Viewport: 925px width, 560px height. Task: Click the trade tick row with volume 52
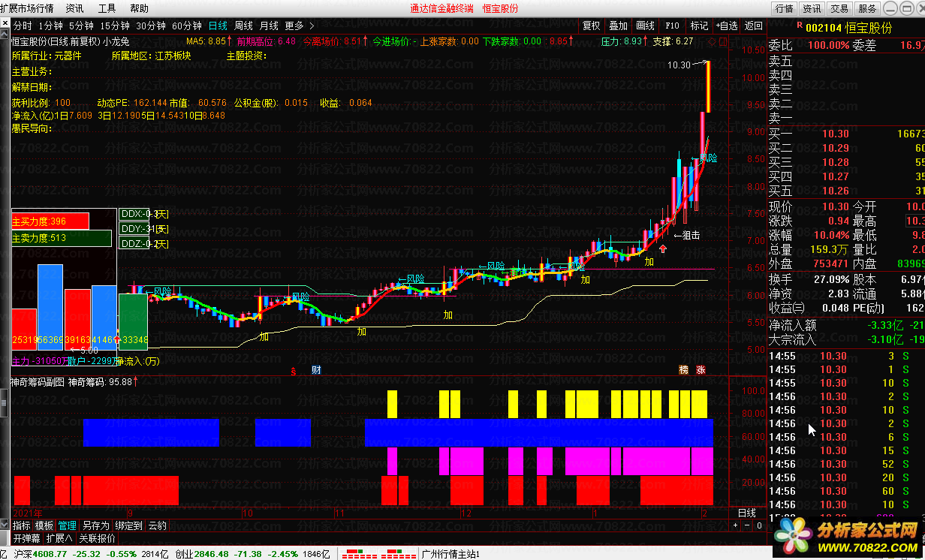pos(846,464)
